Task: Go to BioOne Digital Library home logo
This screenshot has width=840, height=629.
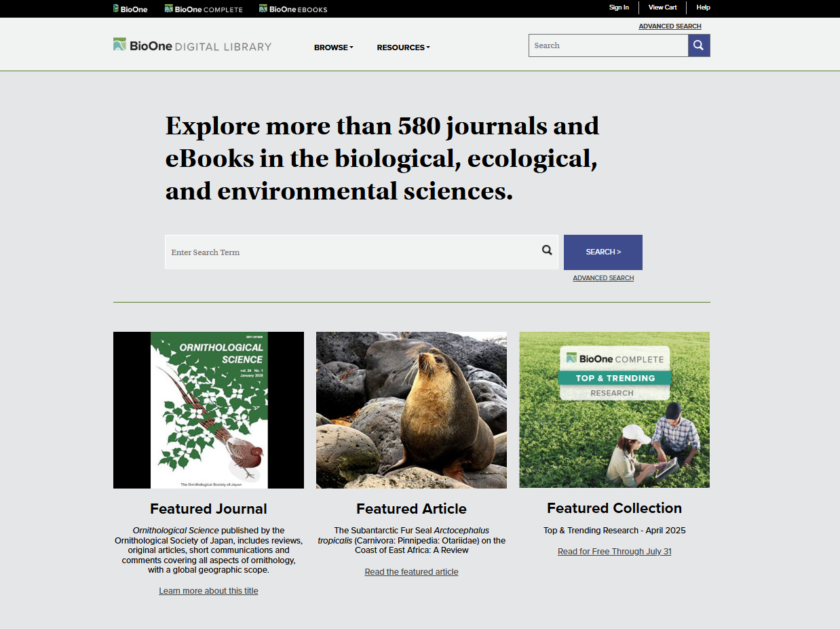Action: coord(192,45)
